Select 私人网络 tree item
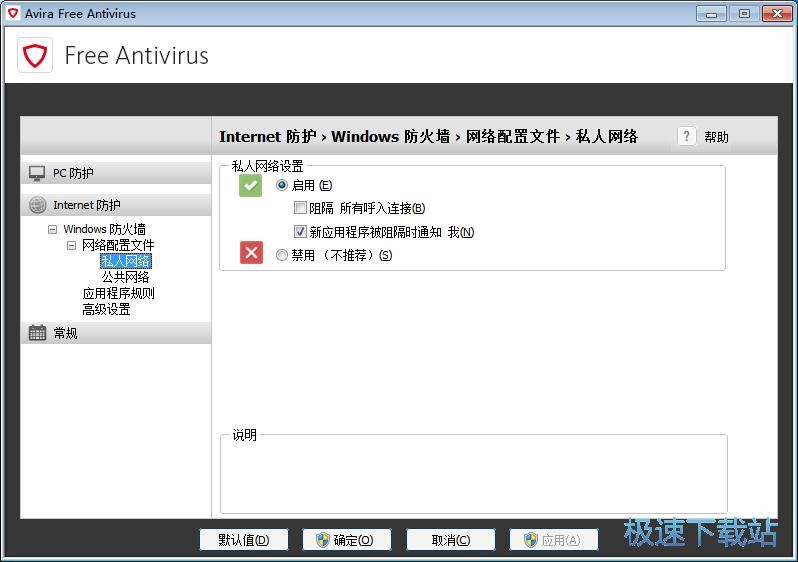 [126, 261]
